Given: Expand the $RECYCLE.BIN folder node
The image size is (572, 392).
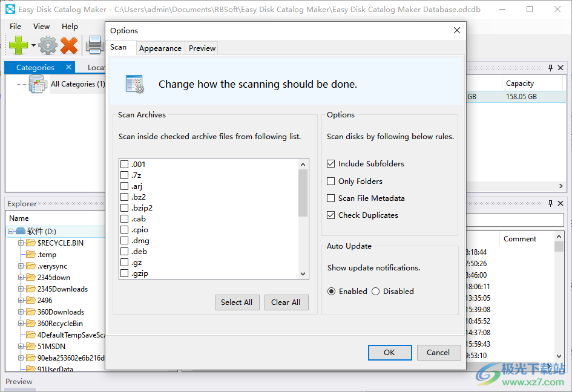Looking at the screenshot, I should 21,243.
